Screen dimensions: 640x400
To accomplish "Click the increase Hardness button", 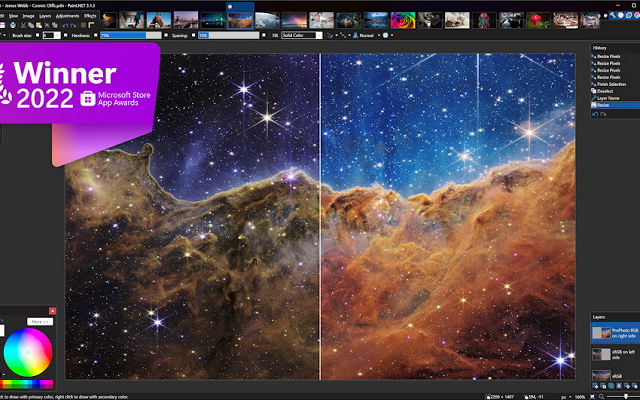I will coord(166,35).
